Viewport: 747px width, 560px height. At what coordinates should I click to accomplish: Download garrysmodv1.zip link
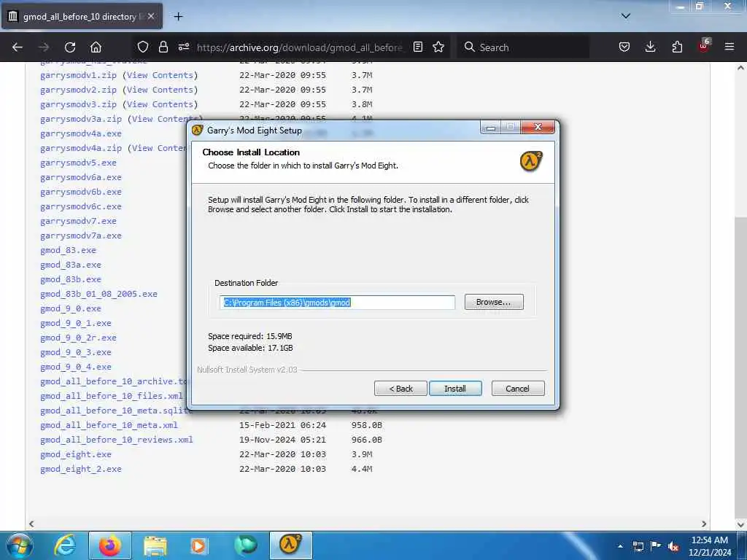click(78, 75)
